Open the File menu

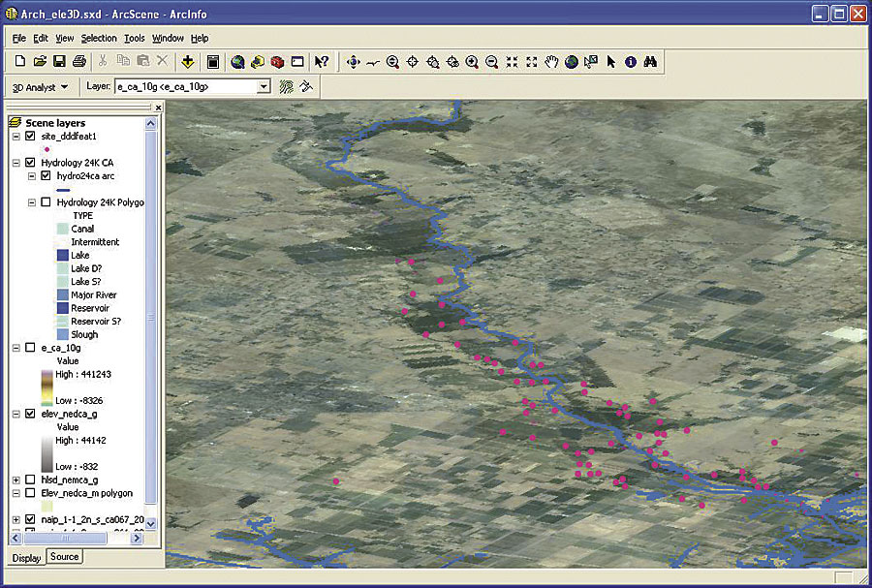pyautogui.click(x=19, y=39)
